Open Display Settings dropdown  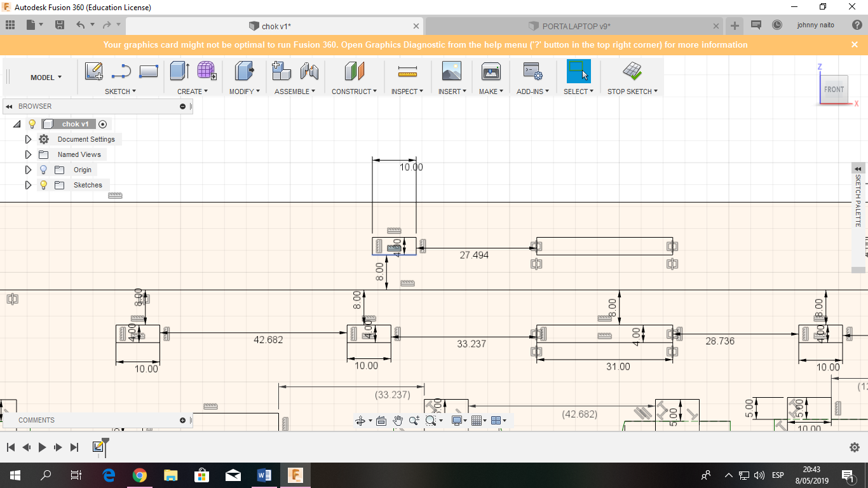459,421
